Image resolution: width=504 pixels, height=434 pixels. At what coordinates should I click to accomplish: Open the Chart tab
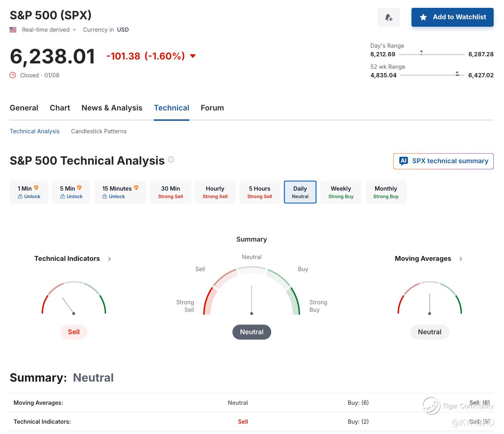coord(60,108)
